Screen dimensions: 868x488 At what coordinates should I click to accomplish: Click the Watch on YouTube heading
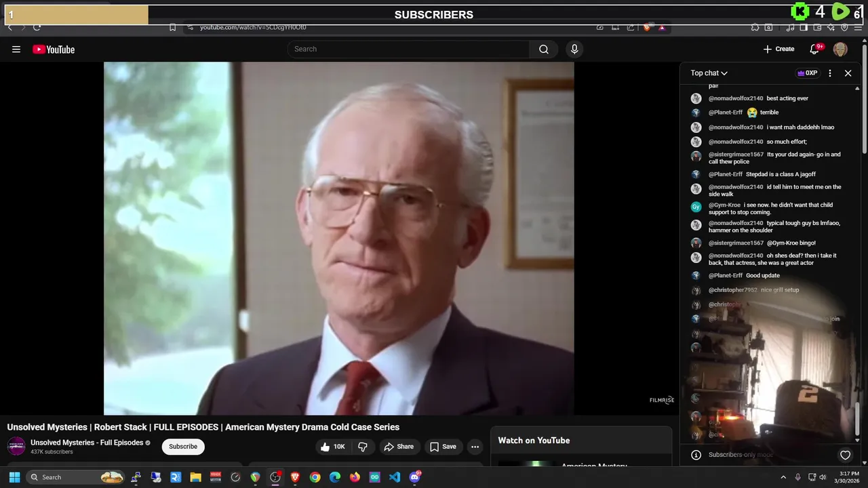[534, 441]
